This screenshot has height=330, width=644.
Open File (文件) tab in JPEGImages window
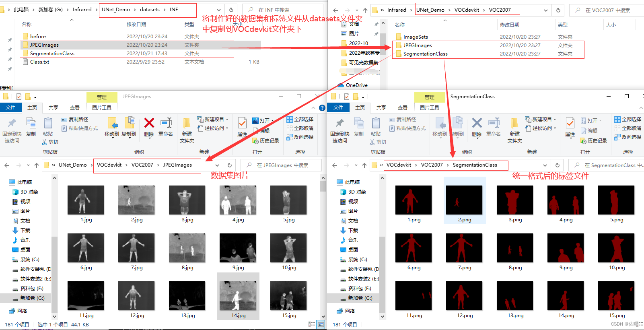(11, 107)
